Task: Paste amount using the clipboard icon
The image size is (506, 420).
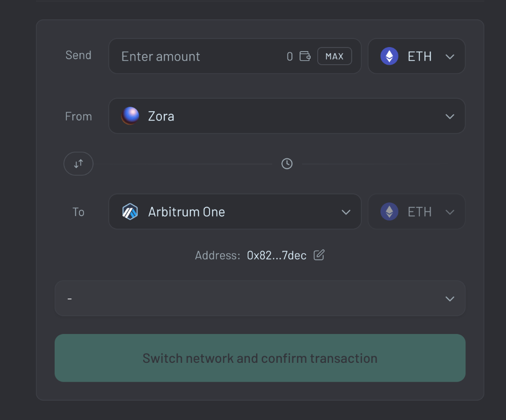Action: (x=305, y=56)
